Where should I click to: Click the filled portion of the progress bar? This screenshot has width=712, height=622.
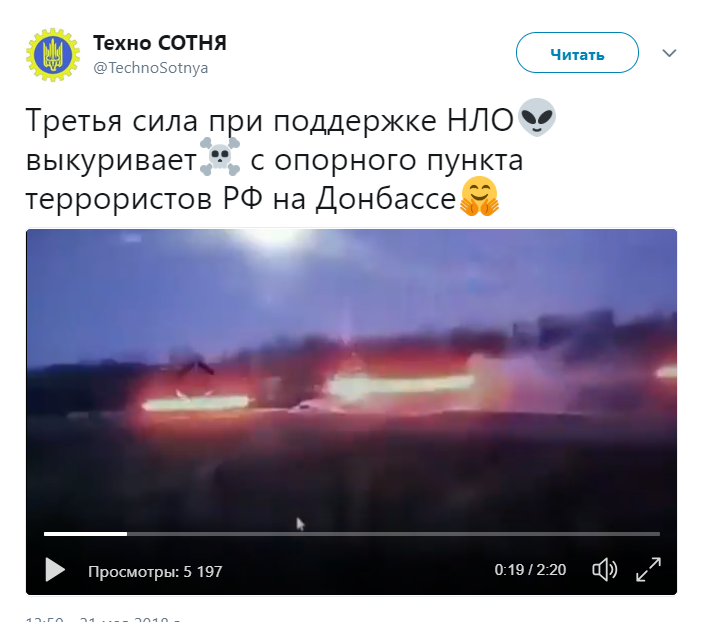point(85,534)
